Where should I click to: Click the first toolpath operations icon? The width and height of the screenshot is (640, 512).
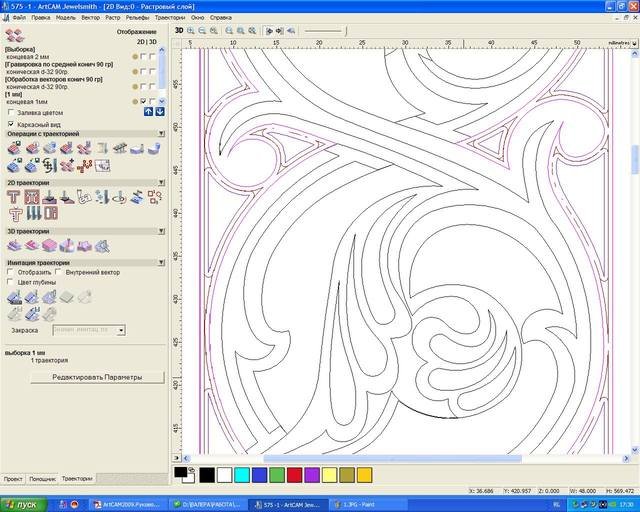click(14, 148)
